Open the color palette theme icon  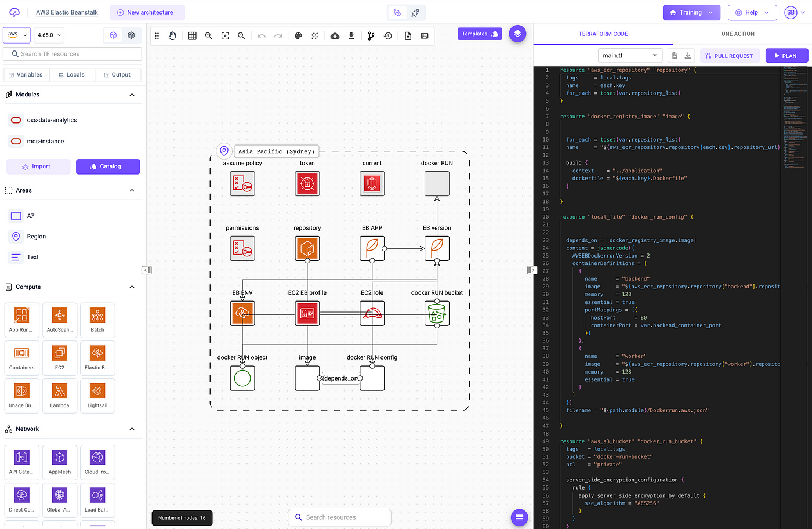(298, 36)
